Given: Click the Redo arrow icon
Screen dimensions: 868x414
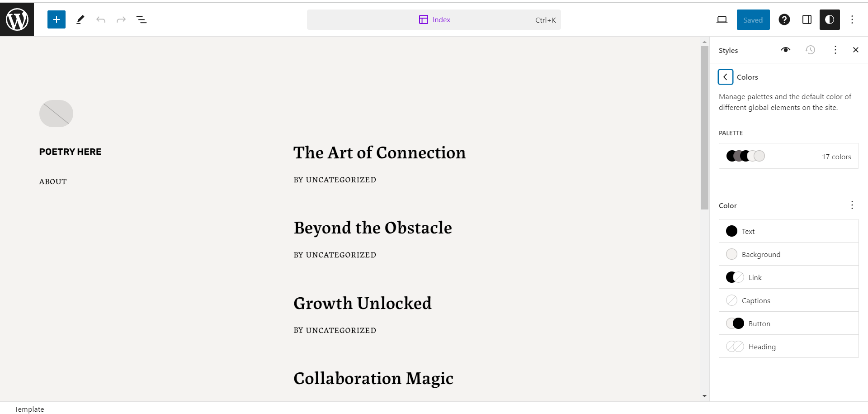Looking at the screenshot, I should (121, 19).
